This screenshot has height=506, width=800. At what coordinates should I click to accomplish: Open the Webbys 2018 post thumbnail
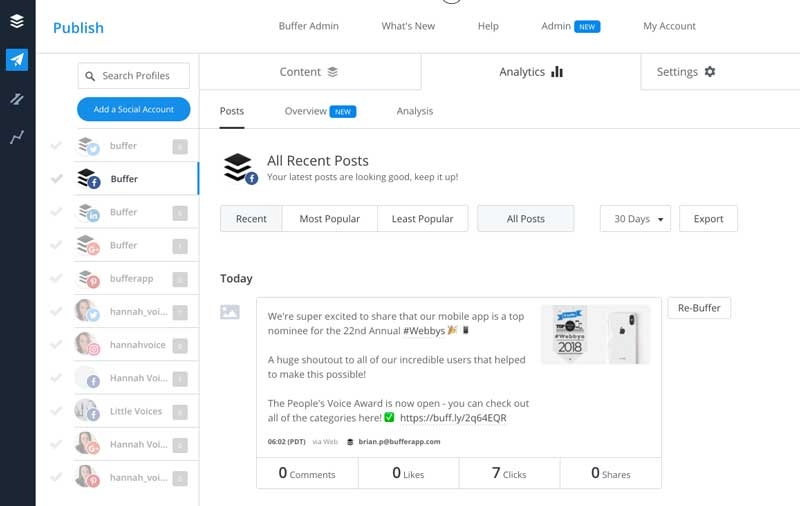[x=595, y=335]
